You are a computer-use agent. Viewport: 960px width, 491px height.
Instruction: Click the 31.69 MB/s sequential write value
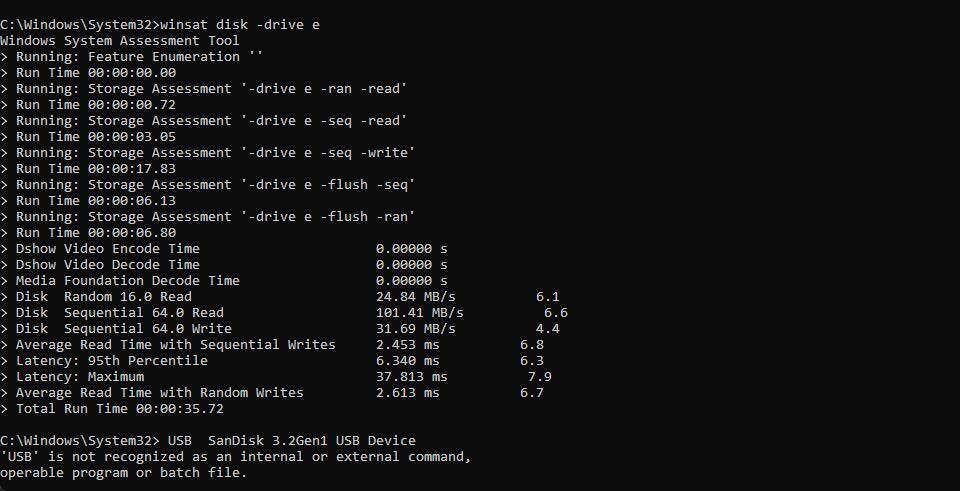click(x=415, y=329)
